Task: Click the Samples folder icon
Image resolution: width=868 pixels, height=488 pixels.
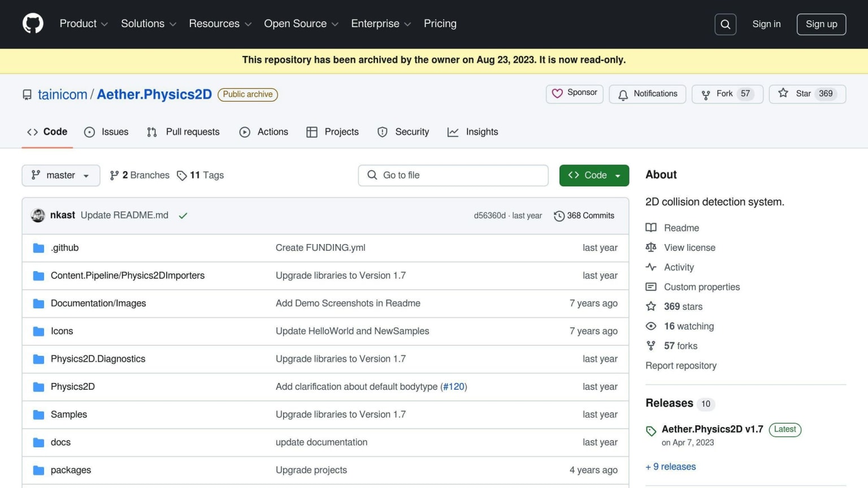Action: click(x=38, y=415)
